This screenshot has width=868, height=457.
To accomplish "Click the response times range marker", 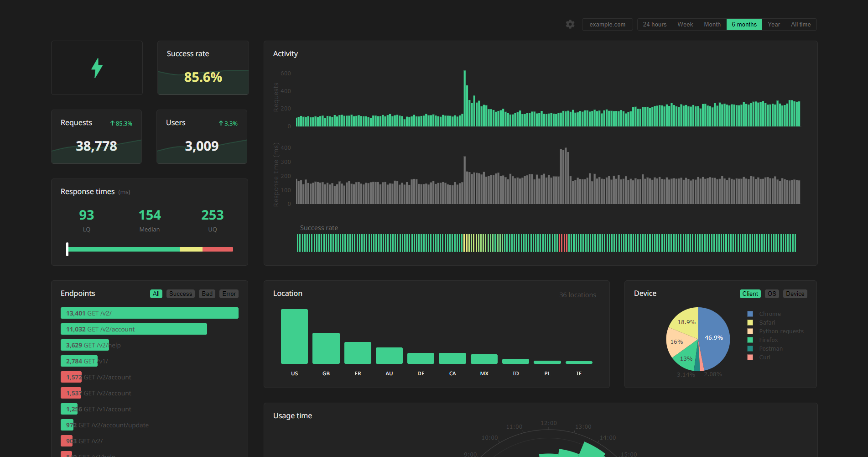I will pos(68,249).
